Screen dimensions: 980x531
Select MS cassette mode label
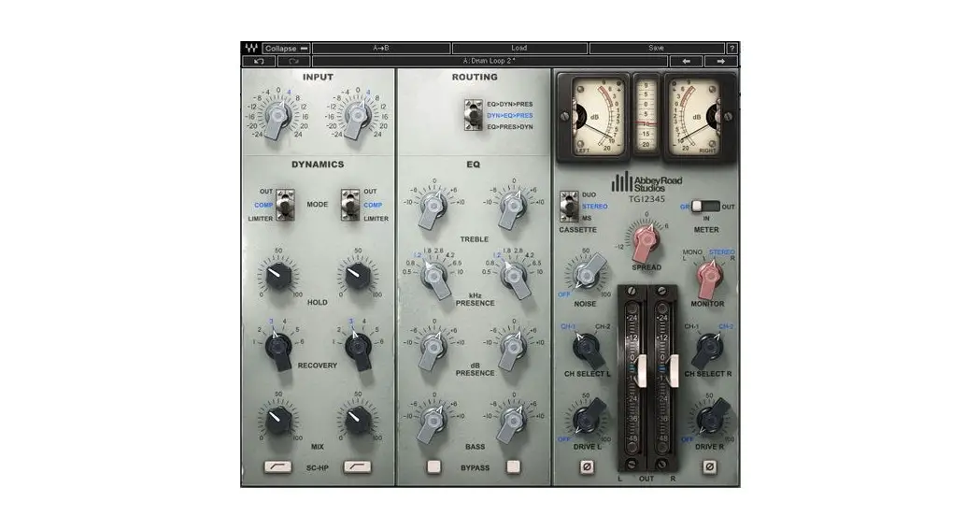click(x=587, y=218)
